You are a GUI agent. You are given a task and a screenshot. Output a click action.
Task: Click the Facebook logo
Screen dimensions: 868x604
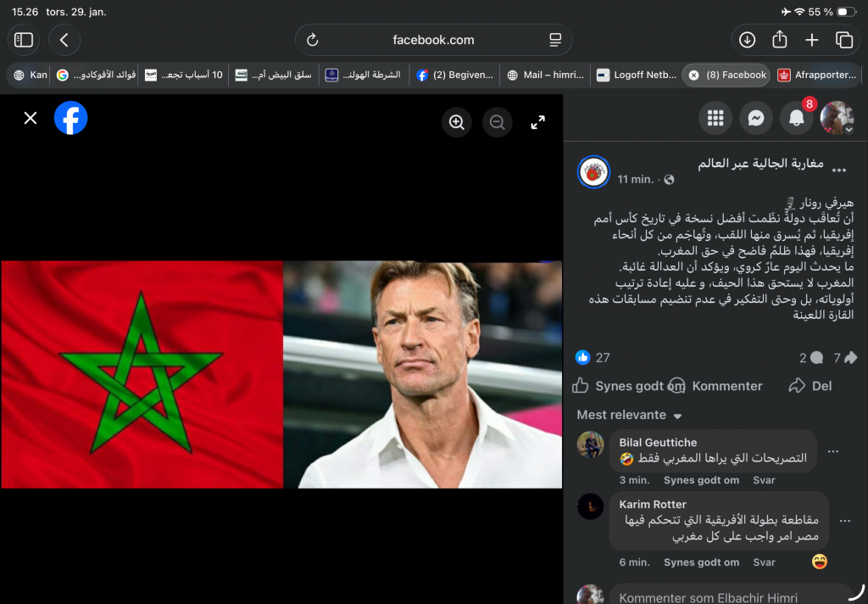pos(71,118)
